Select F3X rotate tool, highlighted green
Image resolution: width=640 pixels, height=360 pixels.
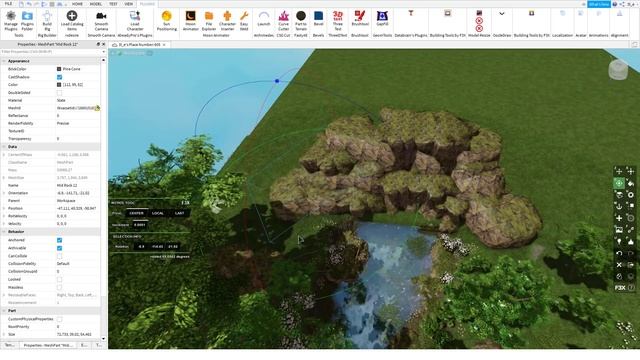point(619,183)
